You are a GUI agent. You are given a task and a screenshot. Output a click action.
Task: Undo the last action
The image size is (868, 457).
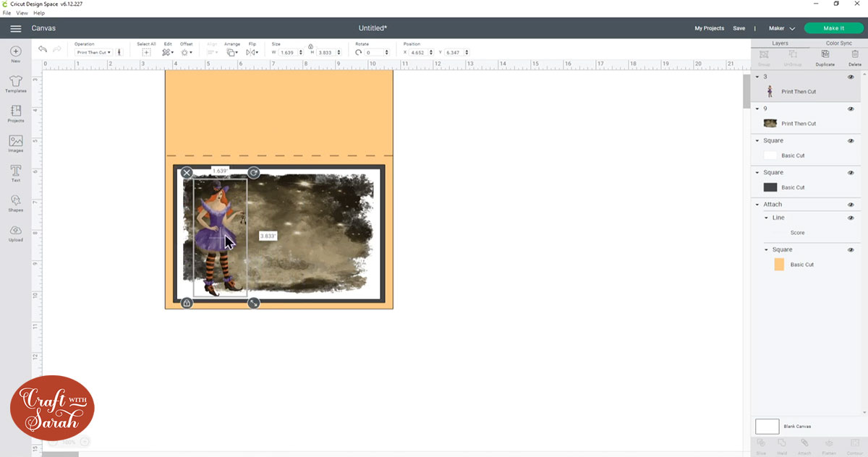pos(43,49)
